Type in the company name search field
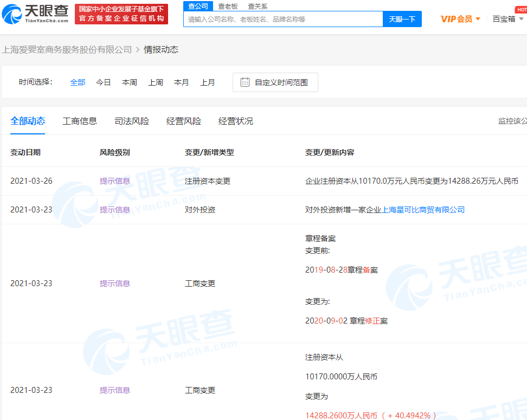The height and width of the screenshot is (420, 527). click(283, 19)
